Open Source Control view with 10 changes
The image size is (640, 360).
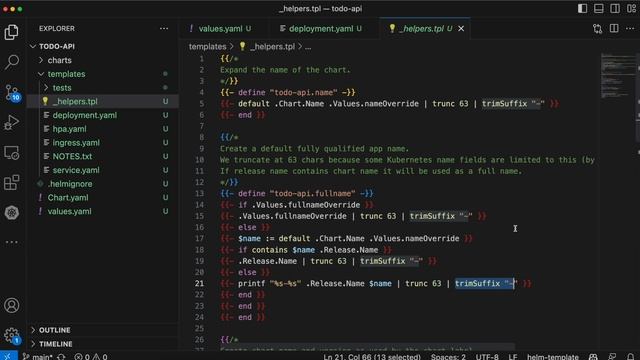(x=11, y=93)
